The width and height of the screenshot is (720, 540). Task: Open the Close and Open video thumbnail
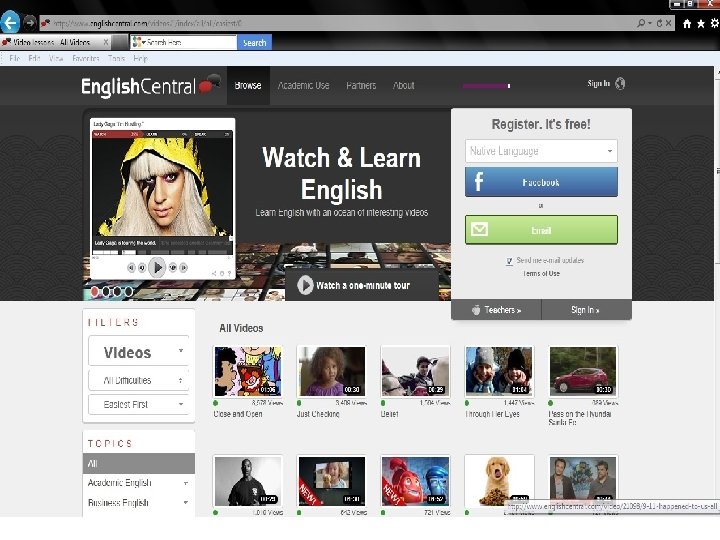click(248, 371)
